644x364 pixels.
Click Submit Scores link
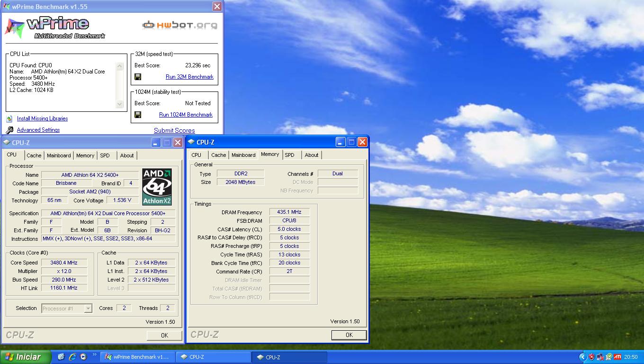174,130
